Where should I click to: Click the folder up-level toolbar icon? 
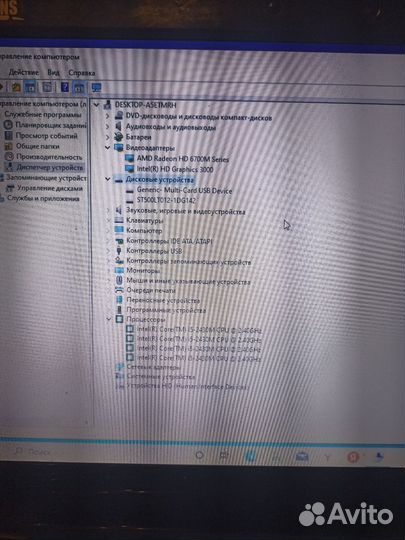click(16, 87)
